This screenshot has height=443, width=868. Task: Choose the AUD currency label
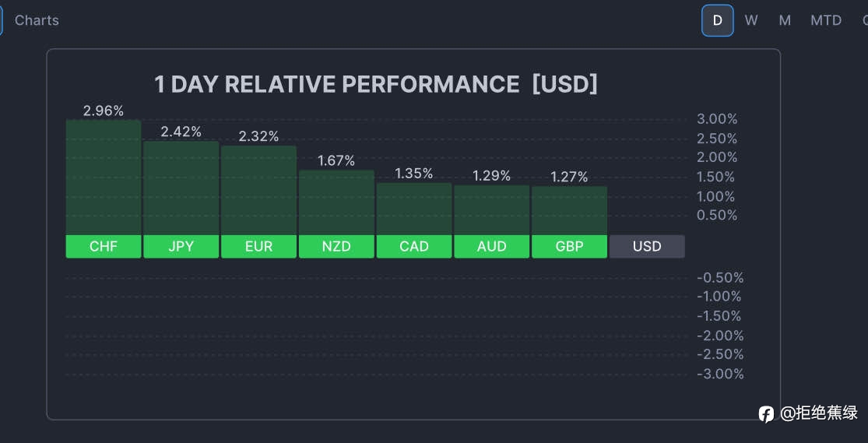[x=491, y=247]
